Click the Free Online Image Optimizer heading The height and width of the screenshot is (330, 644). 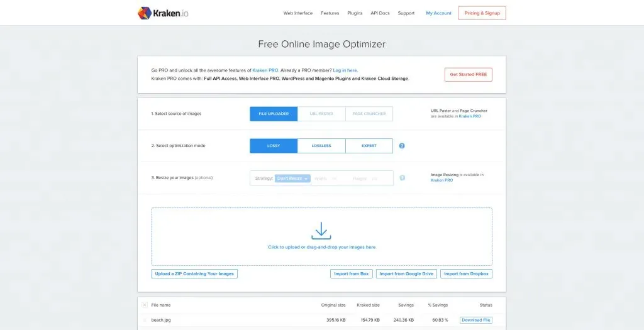pos(321,44)
